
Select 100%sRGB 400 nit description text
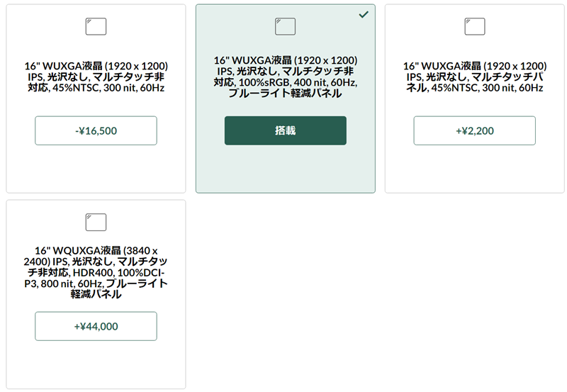tap(286, 77)
